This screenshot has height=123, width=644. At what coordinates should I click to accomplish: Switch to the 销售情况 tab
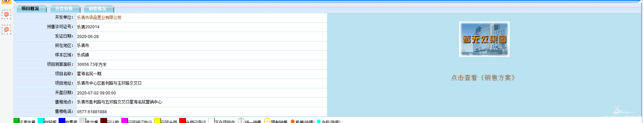tap(98, 9)
